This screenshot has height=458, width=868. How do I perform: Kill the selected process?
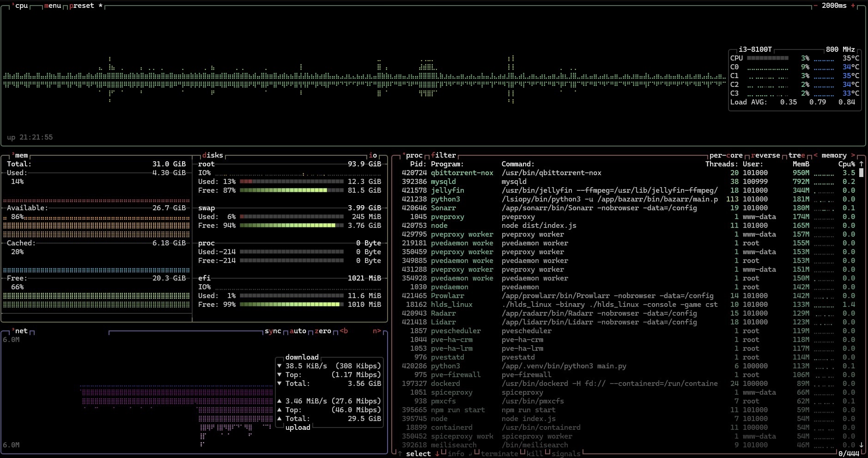point(535,454)
